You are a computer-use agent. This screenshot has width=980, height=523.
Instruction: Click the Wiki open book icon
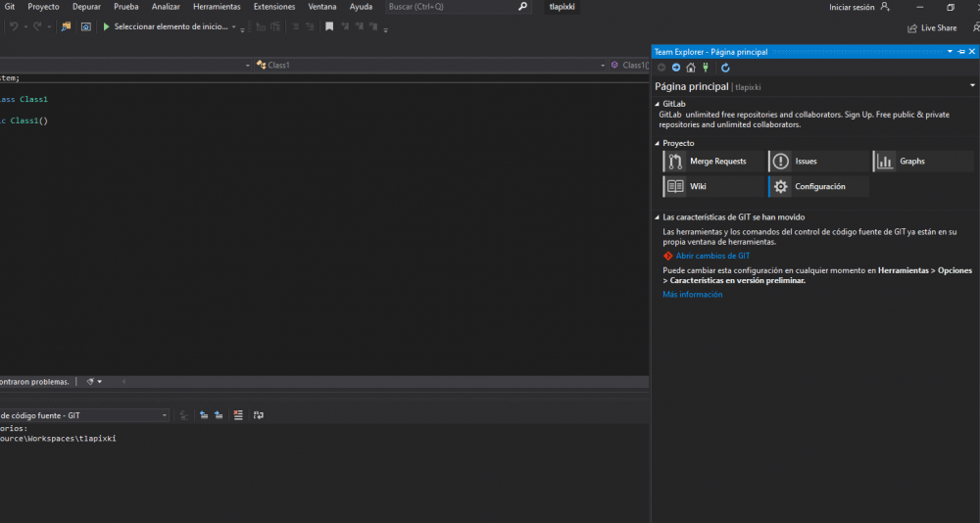pyautogui.click(x=675, y=186)
